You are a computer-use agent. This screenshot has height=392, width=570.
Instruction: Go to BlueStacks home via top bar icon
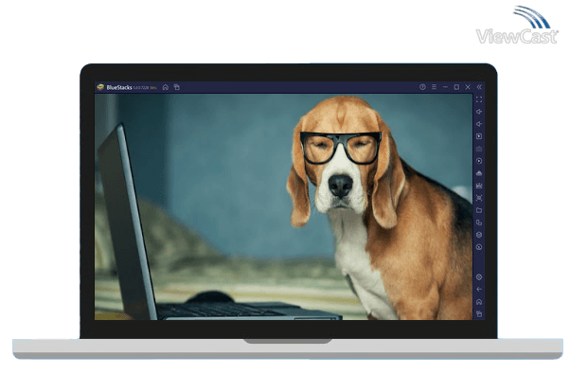(166, 87)
